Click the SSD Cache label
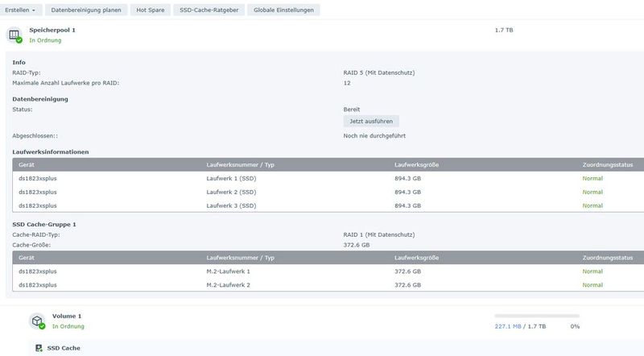The image size is (644, 356). [x=64, y=348]
